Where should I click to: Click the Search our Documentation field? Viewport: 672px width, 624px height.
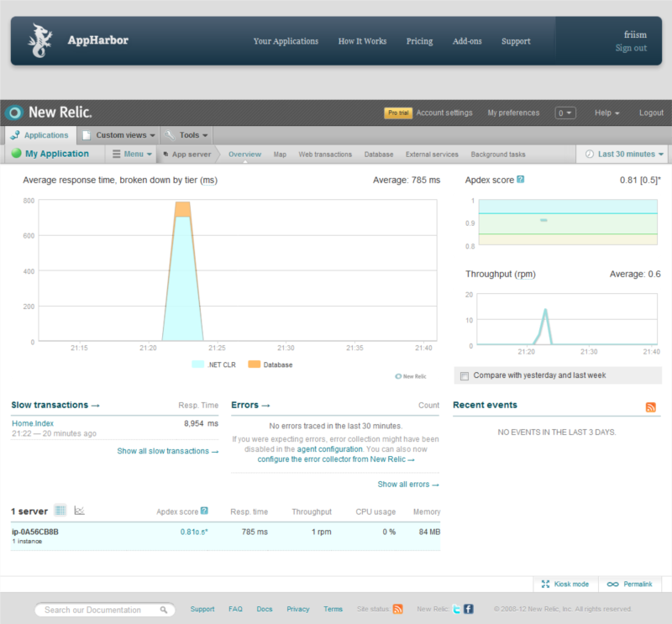[x=104, y=610]
